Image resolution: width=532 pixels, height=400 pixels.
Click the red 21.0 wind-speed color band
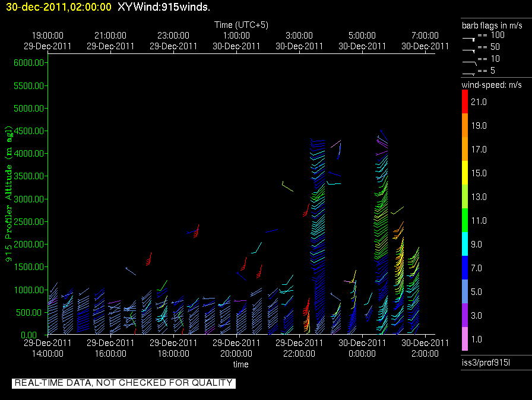465,101
